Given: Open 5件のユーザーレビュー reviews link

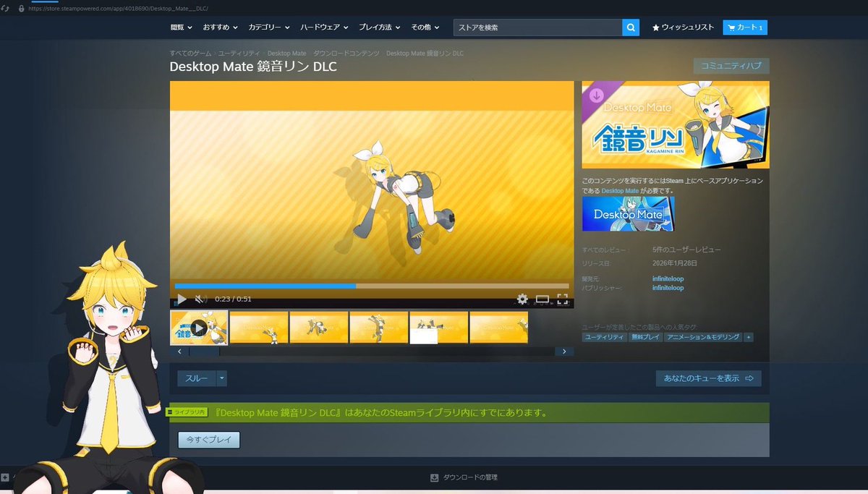Looking at the screenshot, I should 686,250.
